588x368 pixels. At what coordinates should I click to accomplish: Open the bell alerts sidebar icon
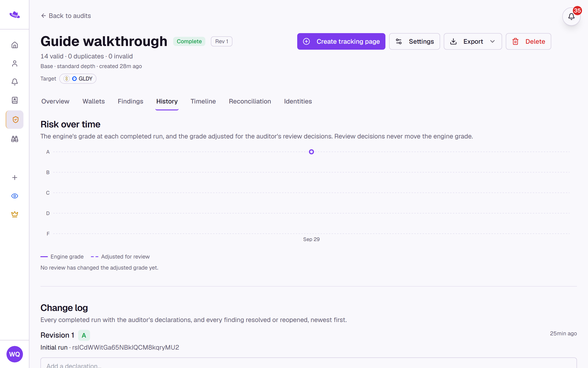point(14,82)
